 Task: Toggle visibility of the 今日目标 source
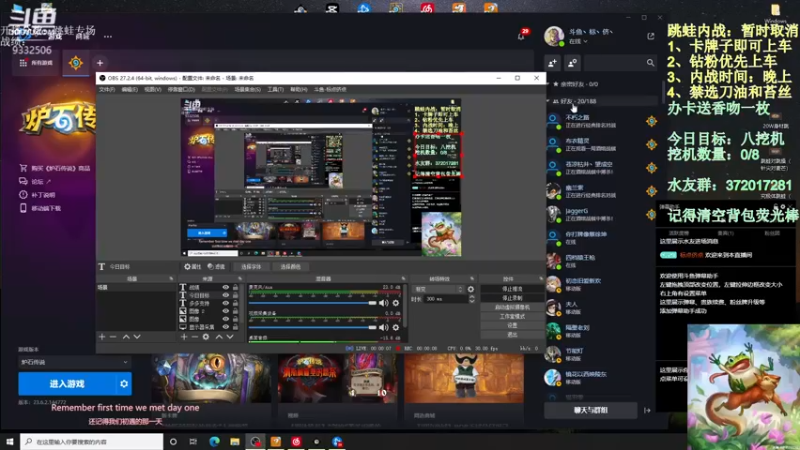tap(226, 295)
